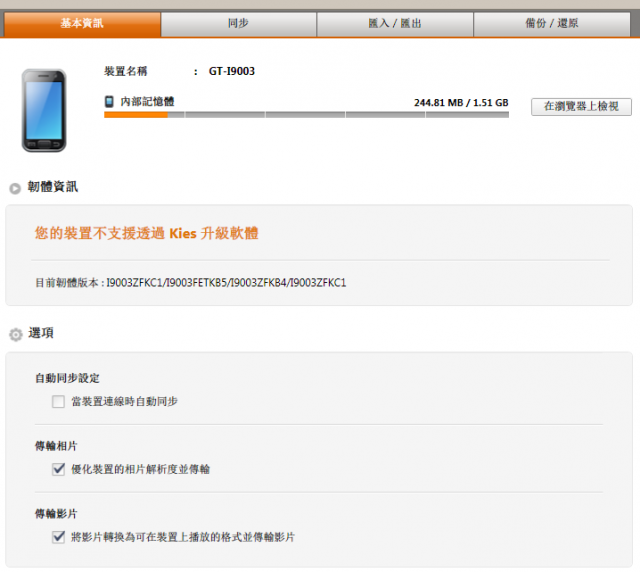Open the 同步 tab
Viewport: 640px width, 572px height.
click(x=238, y=24)
